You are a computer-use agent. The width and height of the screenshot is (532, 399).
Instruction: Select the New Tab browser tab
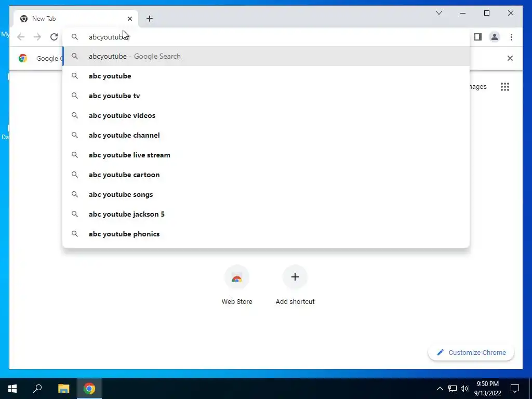coord(76,19)
